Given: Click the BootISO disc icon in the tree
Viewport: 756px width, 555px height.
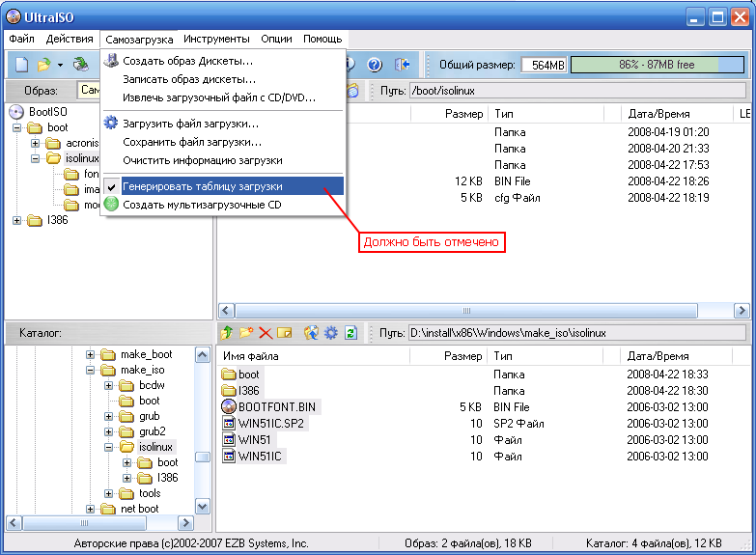Looking at the screenshot, I should [16, 112].
